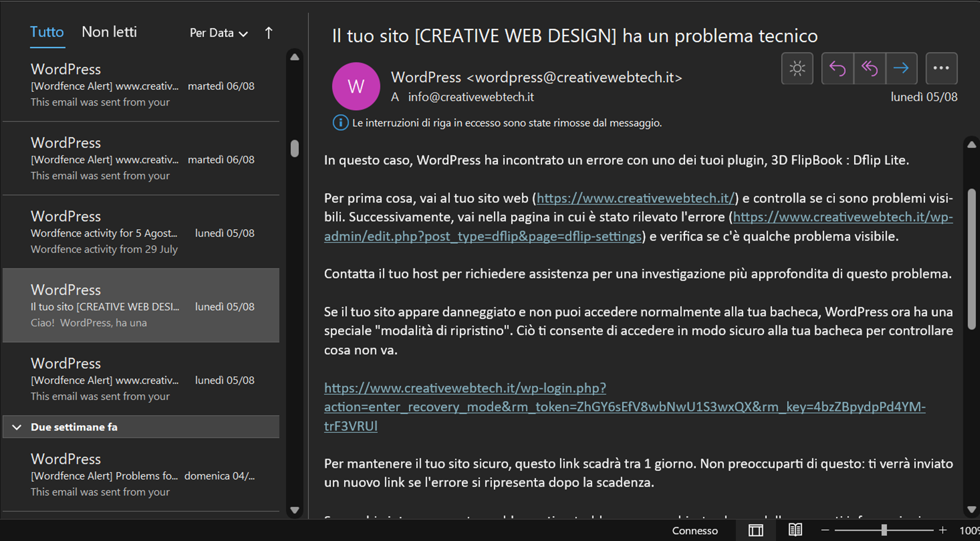Click the more options (three dots) icon

941,68
